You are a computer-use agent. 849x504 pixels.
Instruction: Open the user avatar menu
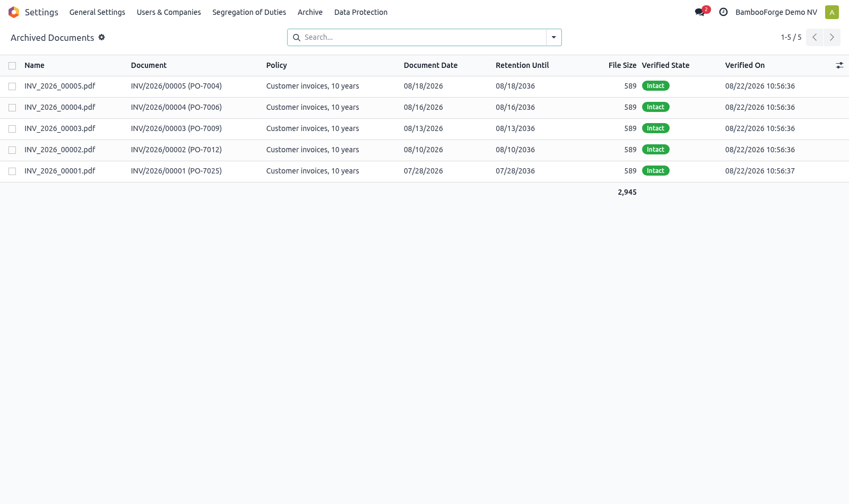coord(832,12)
